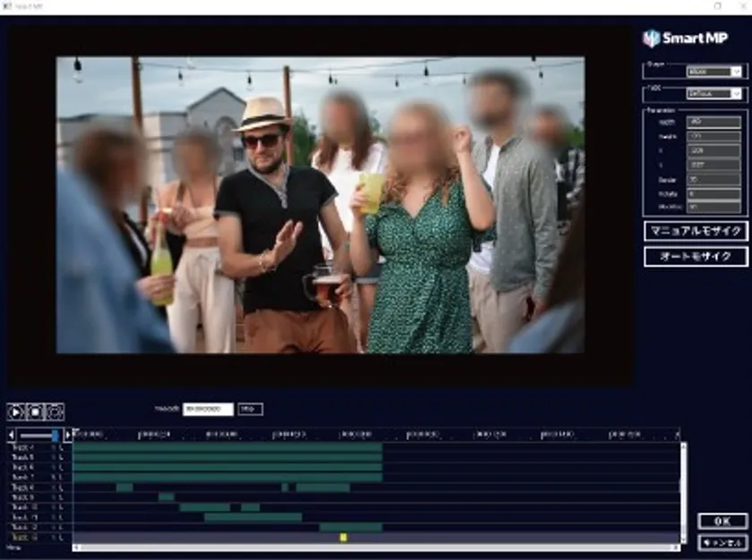752x560 pixels.
Task: Click the small button beside the timecode field
Action: (x=251, y=409)
